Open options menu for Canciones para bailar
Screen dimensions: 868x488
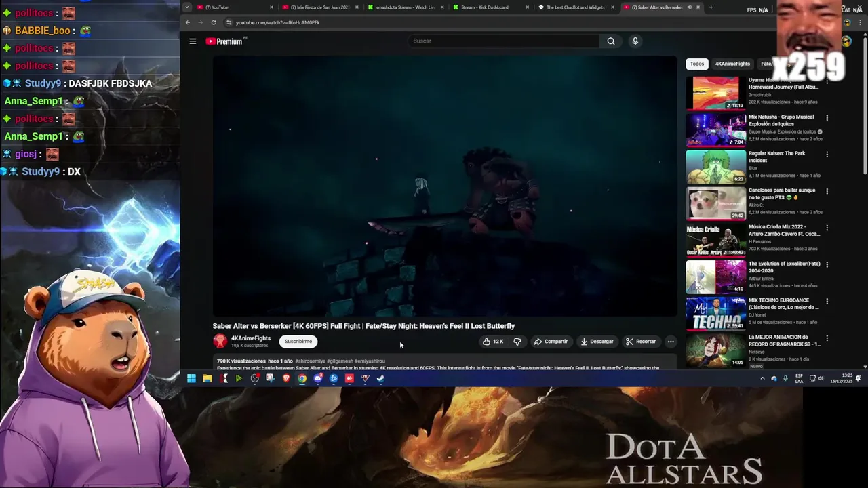tap(827, 191)
